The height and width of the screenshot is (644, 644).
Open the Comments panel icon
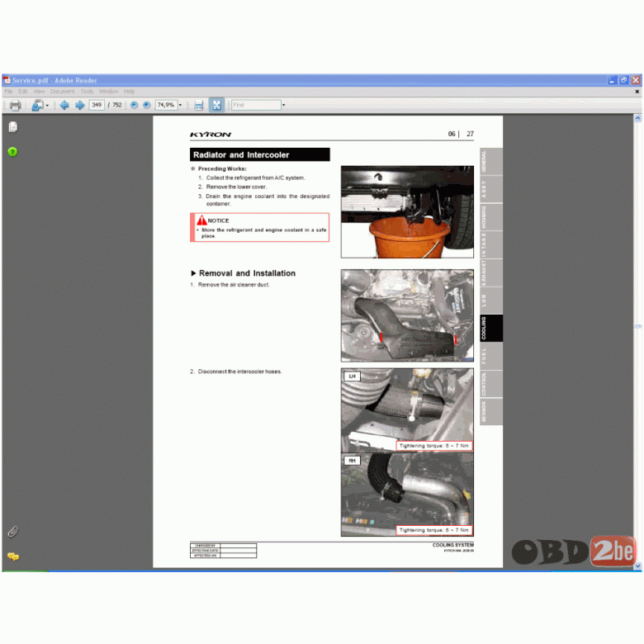pos(13,556)
